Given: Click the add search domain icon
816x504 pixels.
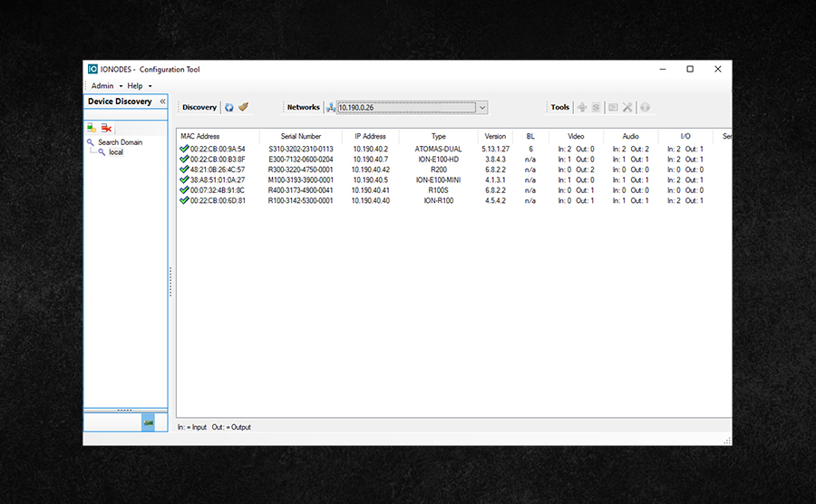Looking at the screenshot, I should tap(92, 128).
